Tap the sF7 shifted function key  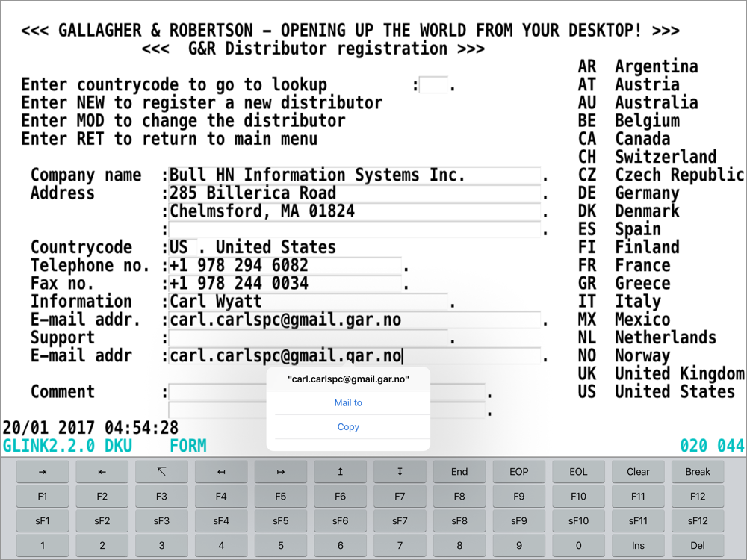tap(400, 521)
